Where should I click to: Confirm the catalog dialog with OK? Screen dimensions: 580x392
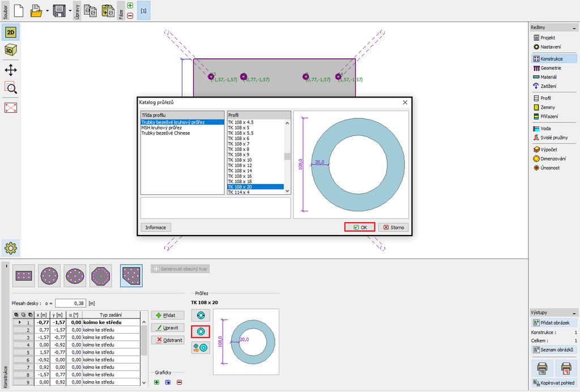tap(360, 227)
